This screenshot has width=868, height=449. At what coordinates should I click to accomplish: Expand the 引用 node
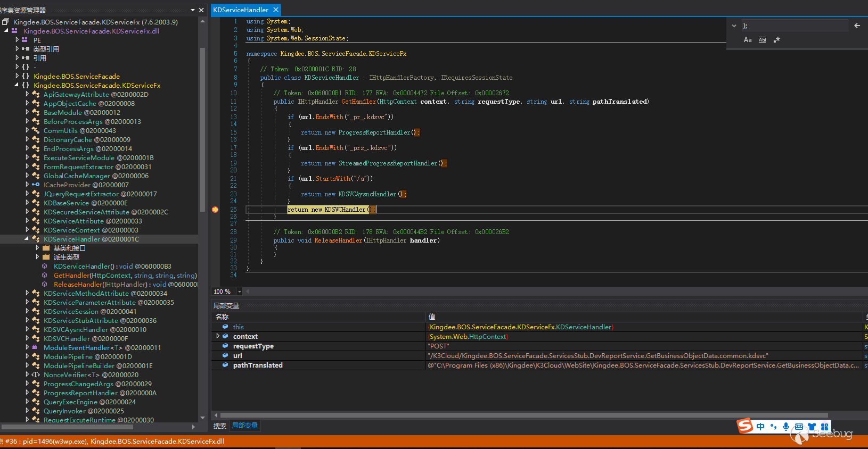[17, 58]
